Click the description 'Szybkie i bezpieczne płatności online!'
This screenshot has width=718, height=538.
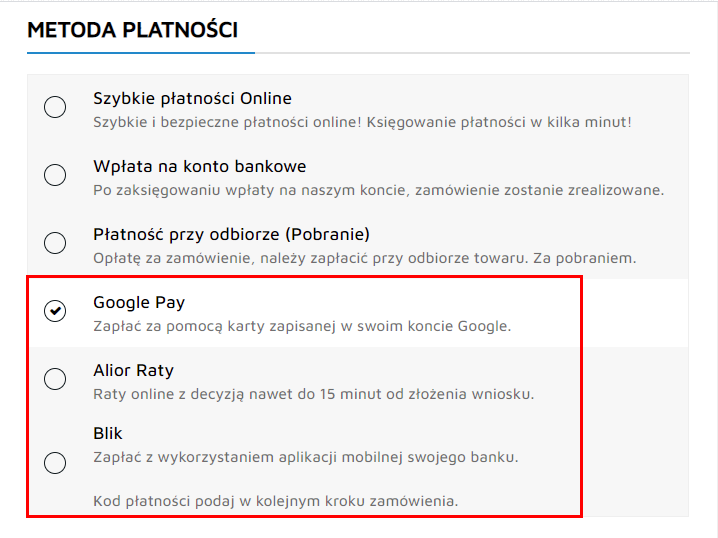[227, 122]
